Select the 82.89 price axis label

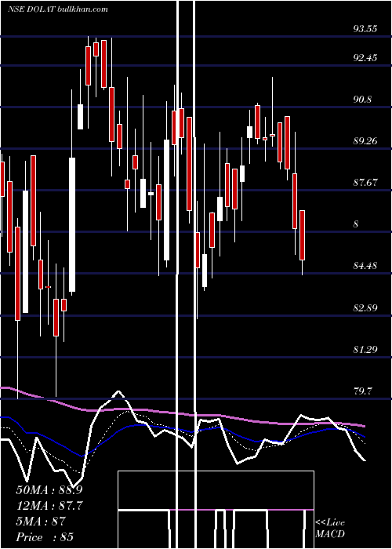(365, 308)
